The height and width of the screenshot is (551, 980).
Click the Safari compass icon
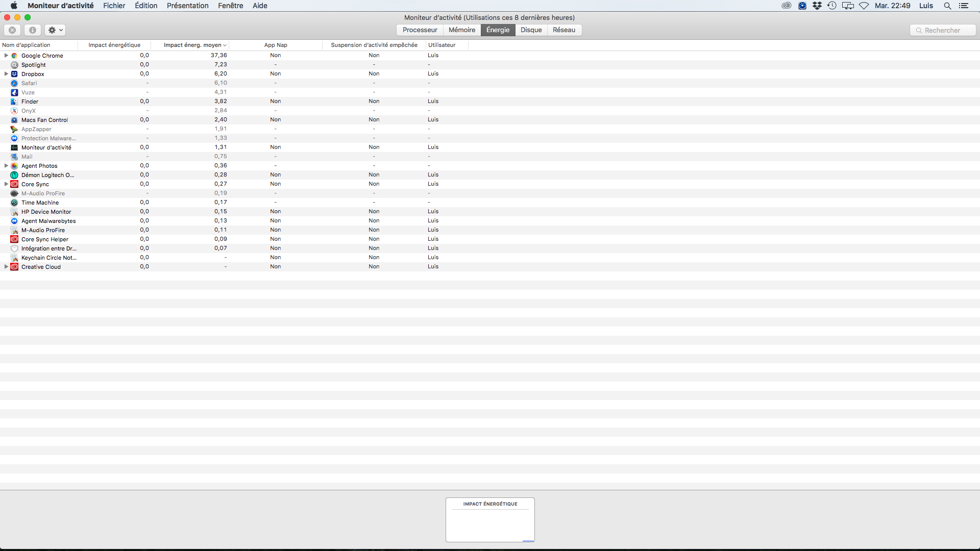click(14, 83)
